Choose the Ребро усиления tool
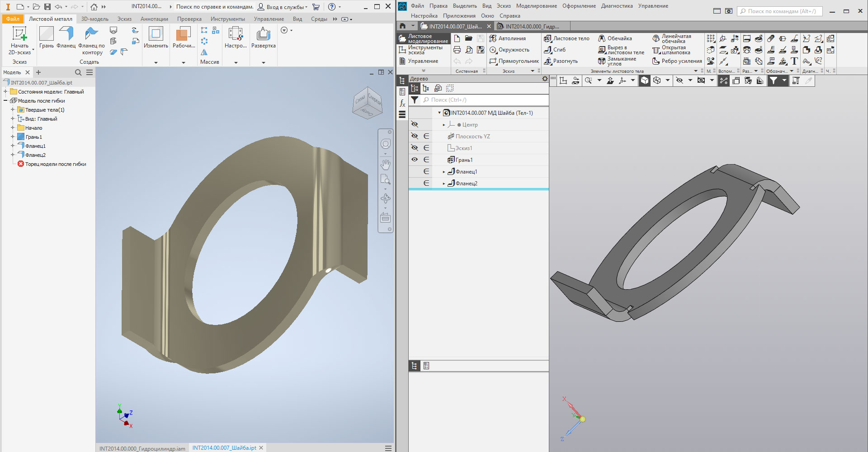This screenshot has width=868, height=452. click(x=677, y=61)
